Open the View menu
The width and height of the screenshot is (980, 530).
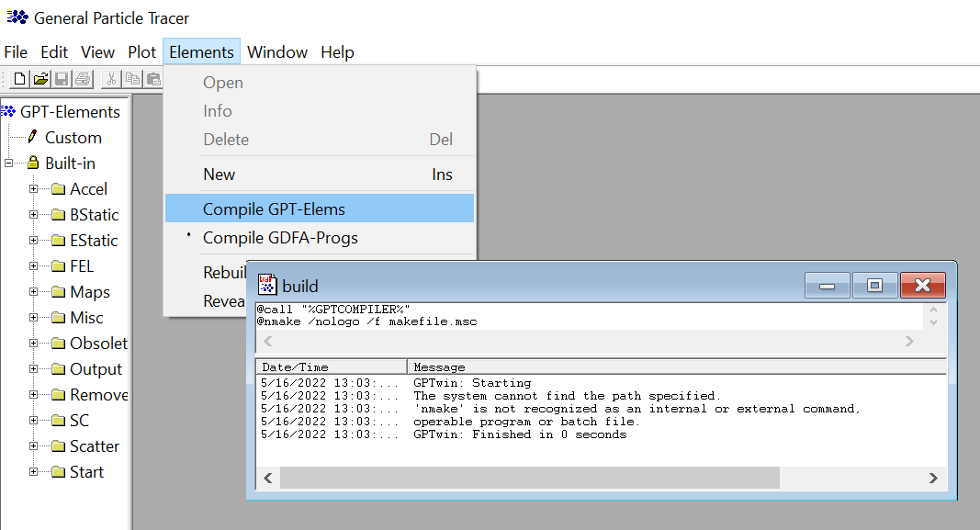[x=97, y=51]
